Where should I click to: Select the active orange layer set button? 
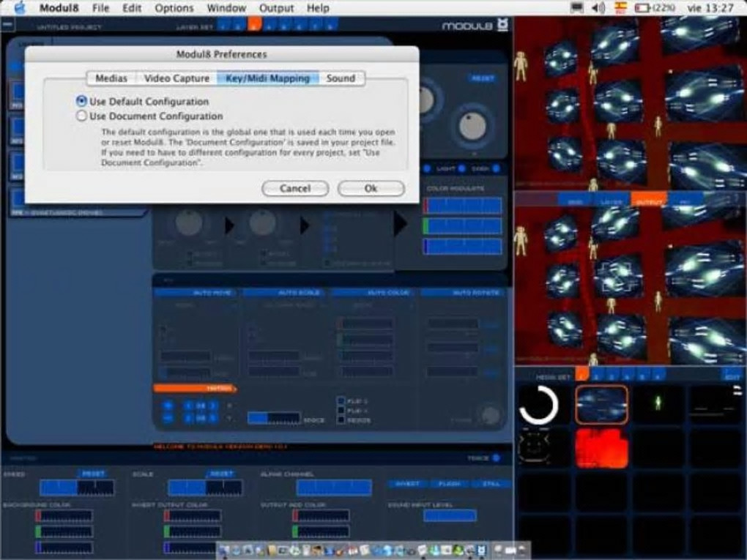coord(255,24)
